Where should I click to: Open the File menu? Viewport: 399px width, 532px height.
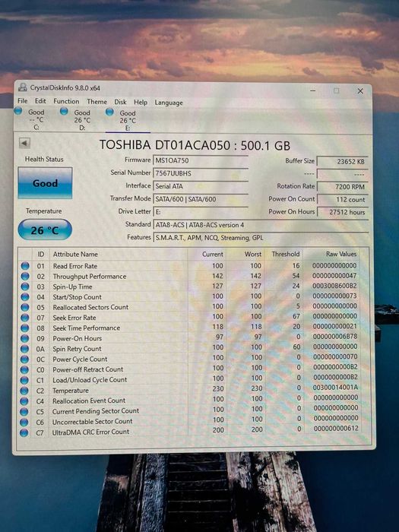pos(22,101)
